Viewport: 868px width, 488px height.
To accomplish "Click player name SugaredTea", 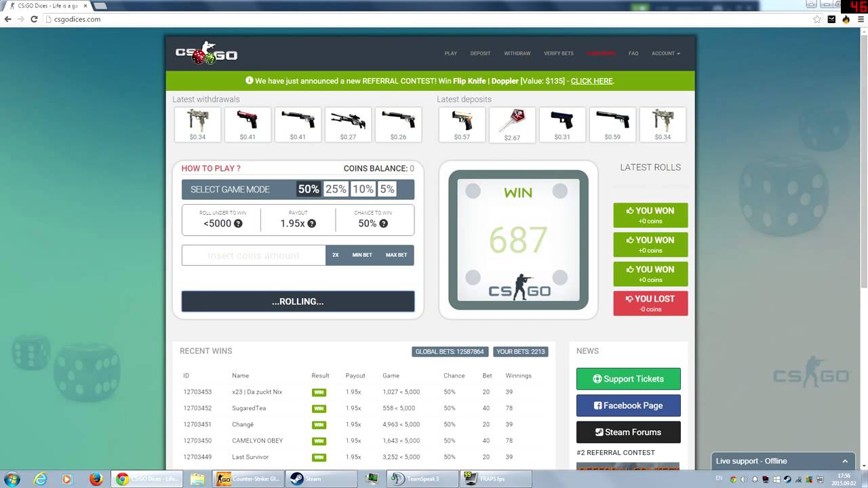I will [x=249, y=408].
